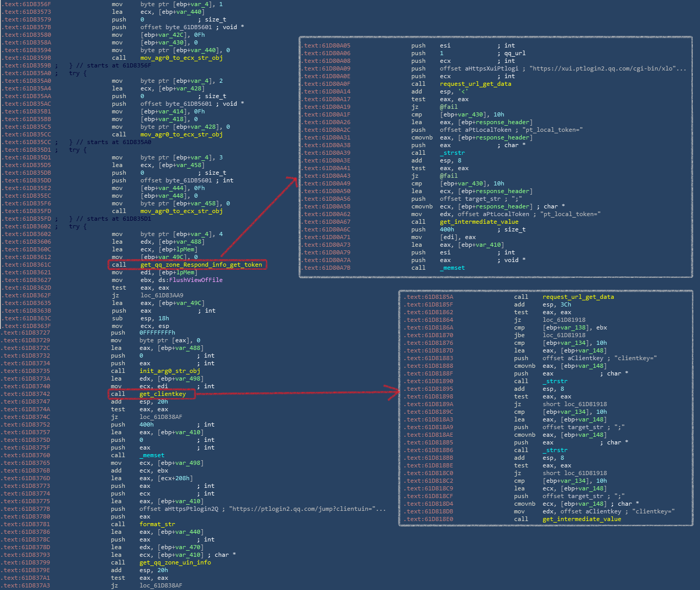Click get_intermediate_value at address 61D818E0
Viewport: 700px width, 590px height.
coord(581,519)
